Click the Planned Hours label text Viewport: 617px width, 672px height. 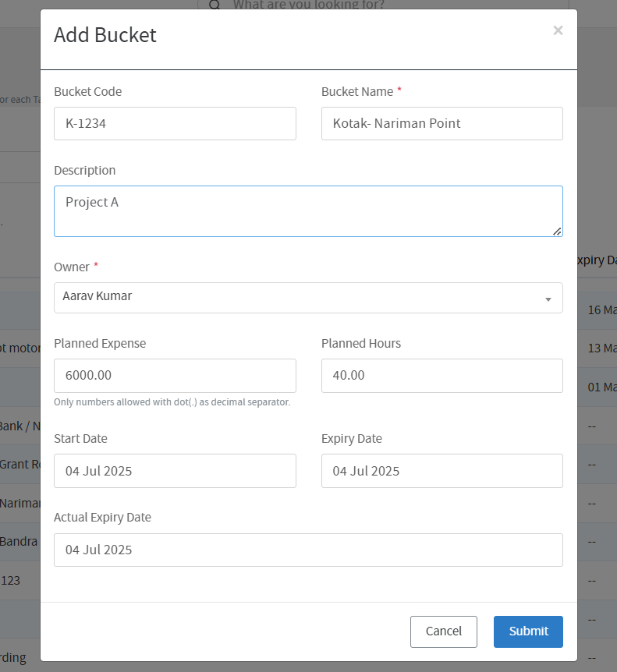point(360,343)
